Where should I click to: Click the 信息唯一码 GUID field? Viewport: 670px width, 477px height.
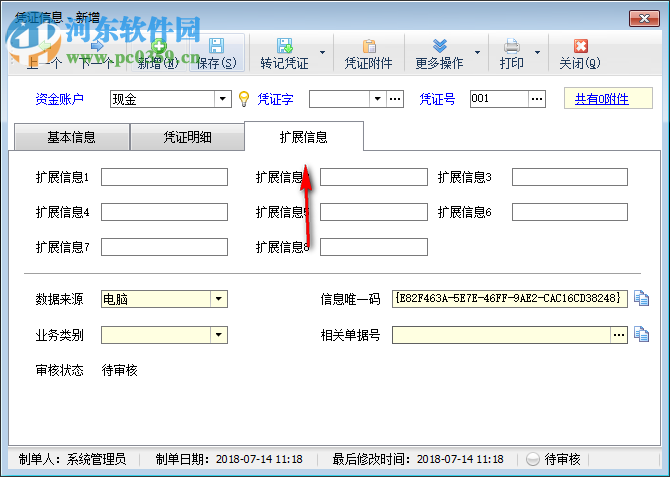tap(510, 299)
